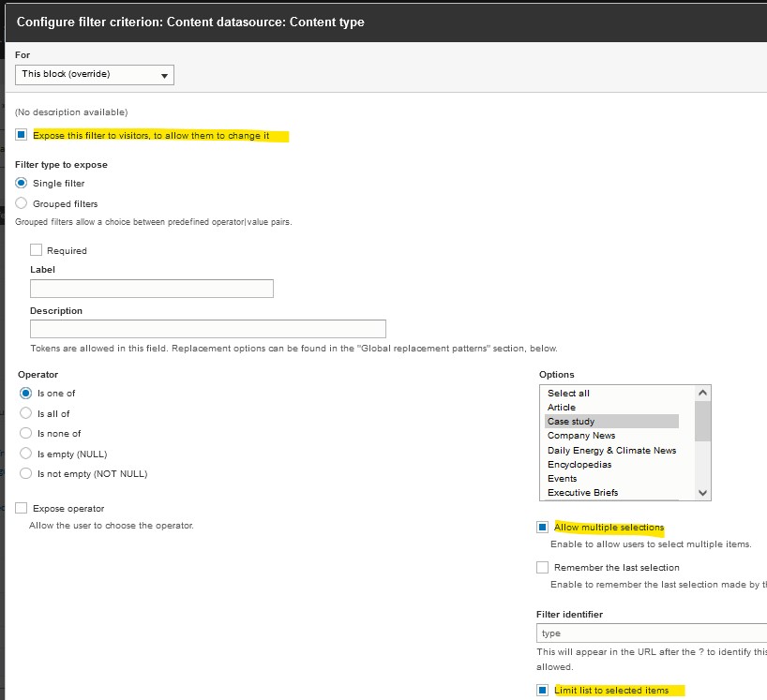Select 'Is all of' operator

pyautogui.click(x=26, y=413)
